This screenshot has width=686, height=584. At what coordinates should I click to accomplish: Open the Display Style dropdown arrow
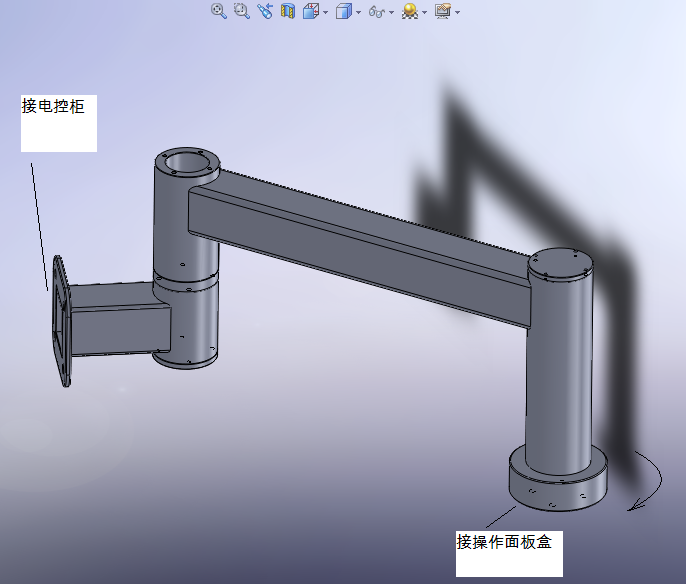tap(359, 13)
